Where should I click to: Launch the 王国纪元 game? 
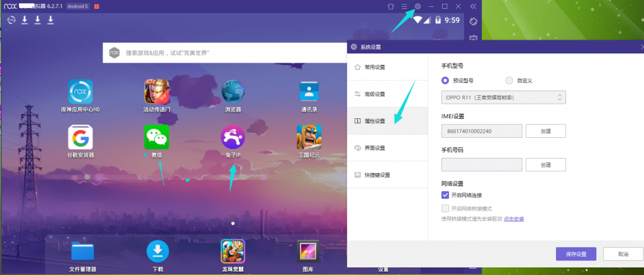pyautogui.click(x=309, y=137)
